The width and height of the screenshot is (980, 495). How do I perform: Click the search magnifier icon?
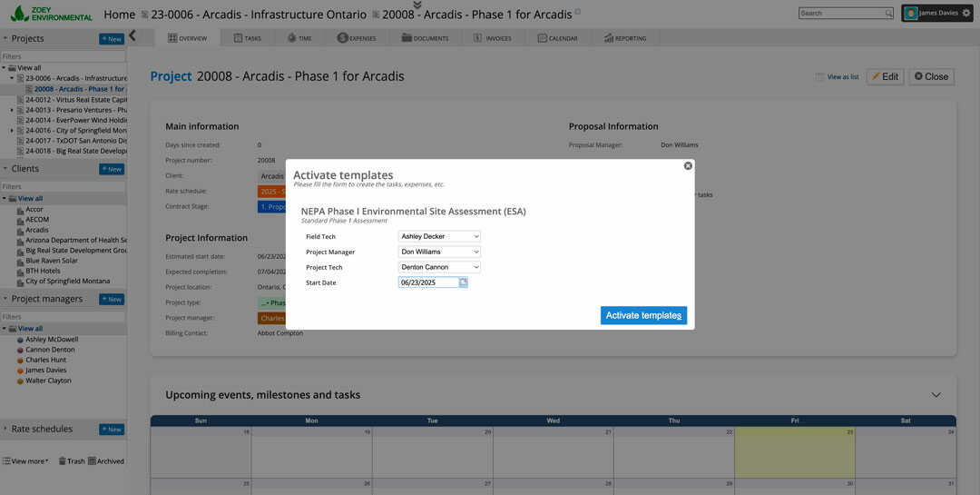(x=888, y=14)
